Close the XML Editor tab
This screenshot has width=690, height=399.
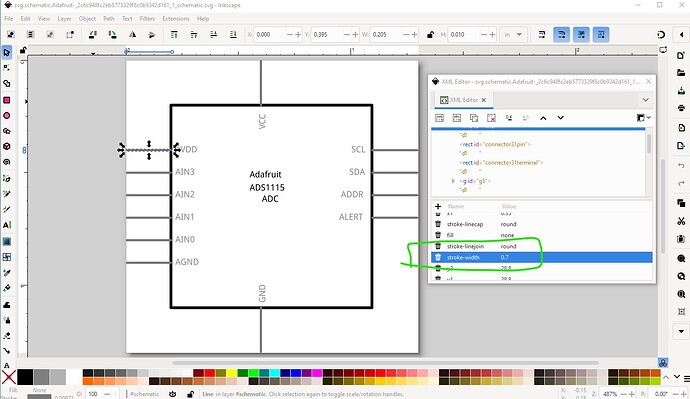click(x=484, y=100)
